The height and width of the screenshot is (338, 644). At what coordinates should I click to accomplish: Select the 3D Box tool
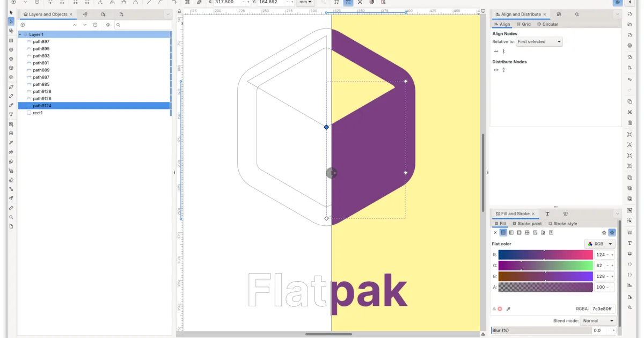pos(11,68)
